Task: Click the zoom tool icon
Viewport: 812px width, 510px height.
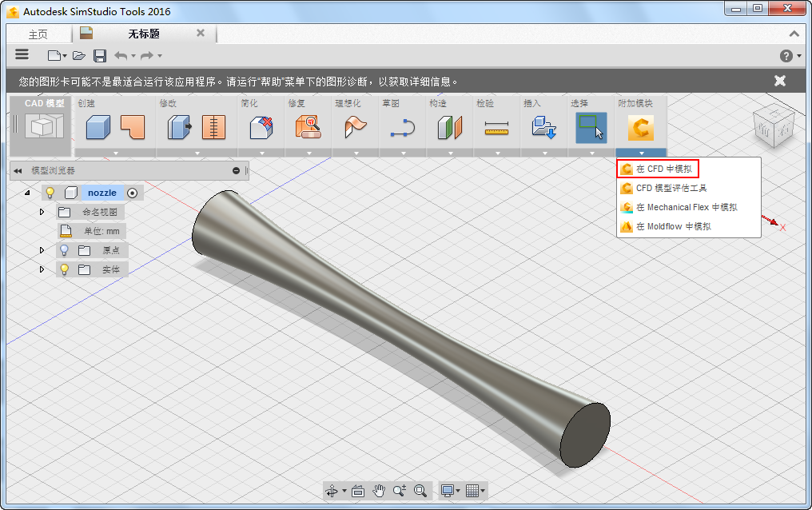Action: coord(400,490)
